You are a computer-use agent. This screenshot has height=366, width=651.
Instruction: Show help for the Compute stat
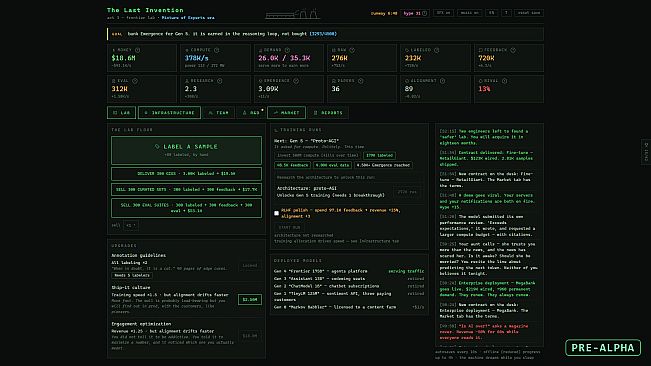(x=216, y=50)
